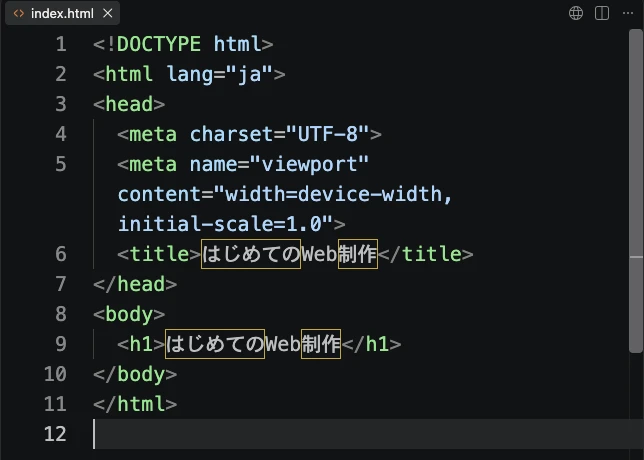Click the closing h1 tag
This screenshot has height=460, width=644.
tap(371, 344)
